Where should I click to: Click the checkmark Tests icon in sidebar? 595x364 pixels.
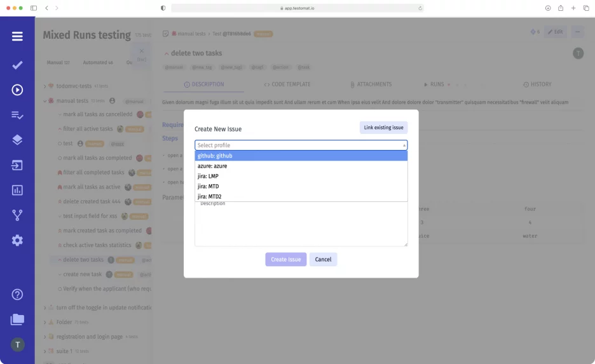(x=17, y=65)
